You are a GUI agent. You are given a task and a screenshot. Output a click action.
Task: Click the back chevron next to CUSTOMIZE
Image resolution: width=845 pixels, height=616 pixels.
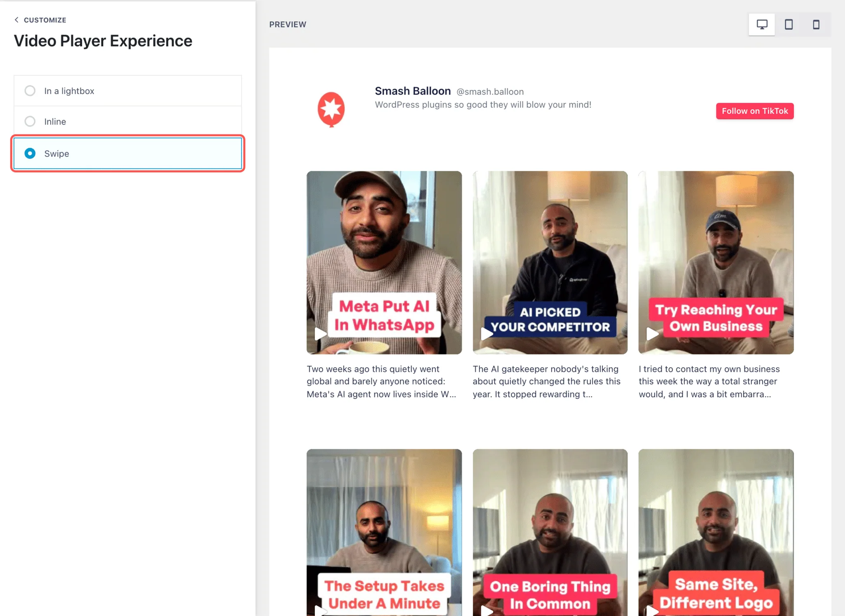[17, 20]
